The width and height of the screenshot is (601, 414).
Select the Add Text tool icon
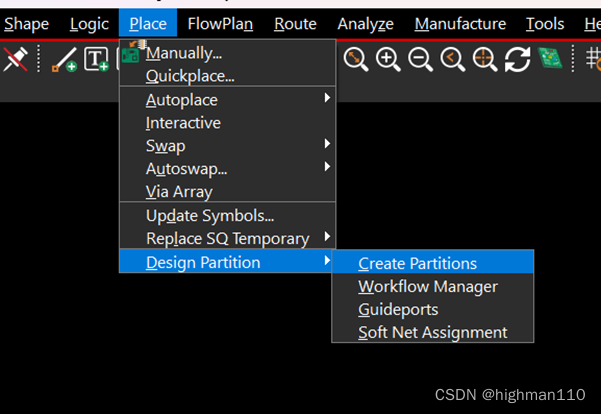click(x=96, y=60)
